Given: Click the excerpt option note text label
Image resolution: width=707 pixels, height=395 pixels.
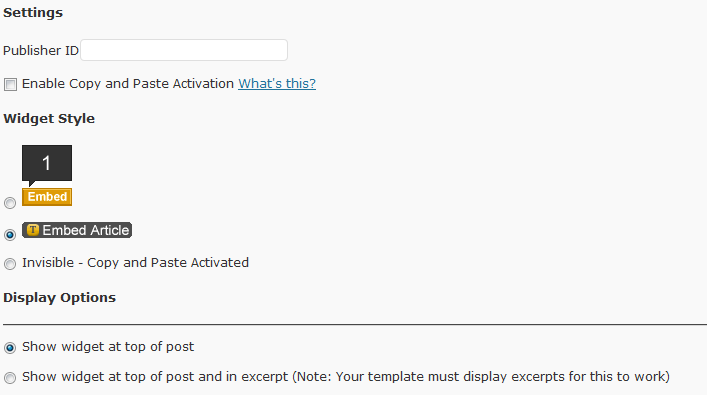Looking at the screenshot, I should [x=346, y=377].
